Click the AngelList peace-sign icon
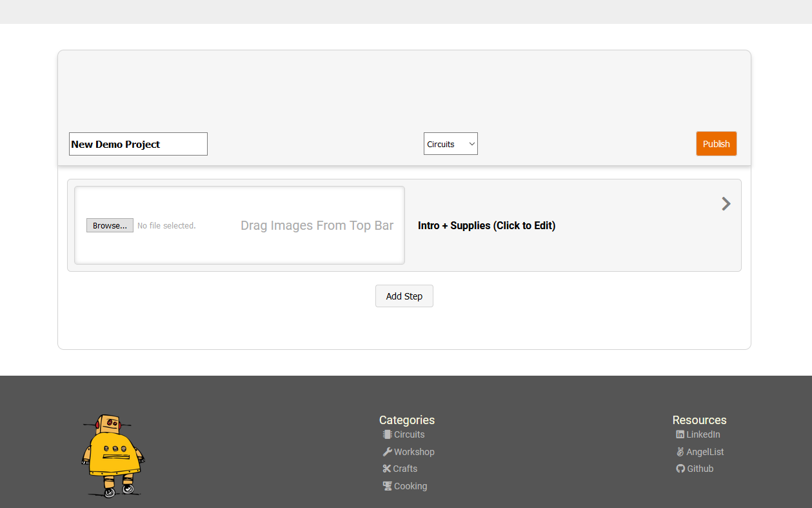This screenshot has width=812, height=508. click(x=680, y=452)
